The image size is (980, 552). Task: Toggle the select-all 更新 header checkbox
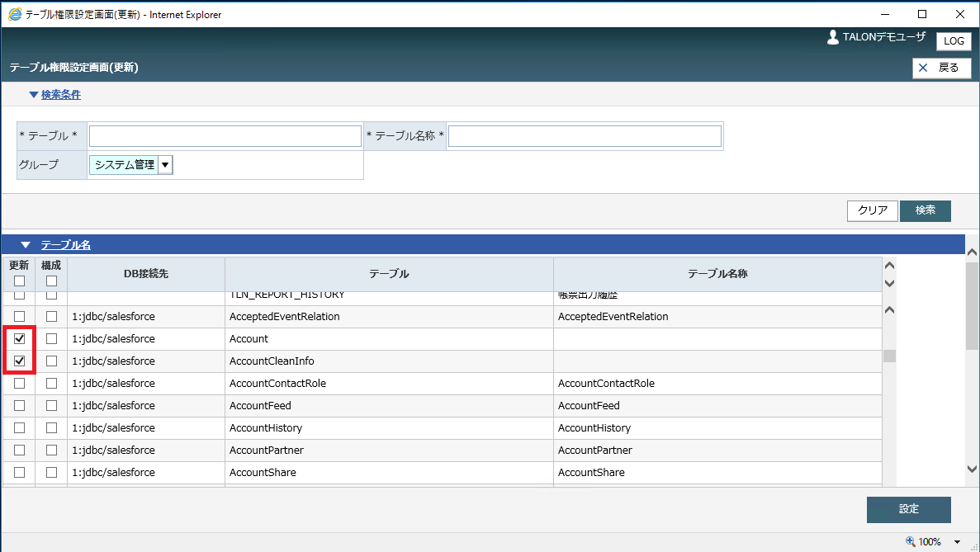(20, 281)
